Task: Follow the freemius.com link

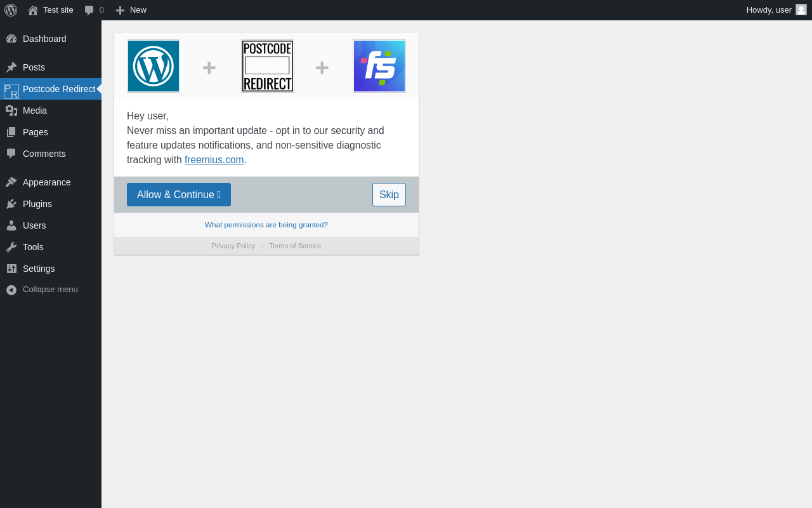Action: click(x=214, y=160)
